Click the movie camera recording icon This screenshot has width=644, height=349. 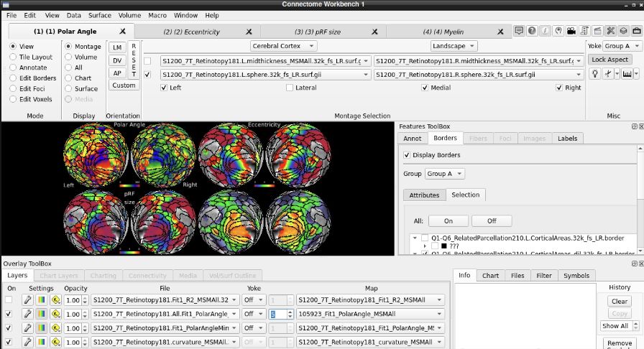click(571, 31)
